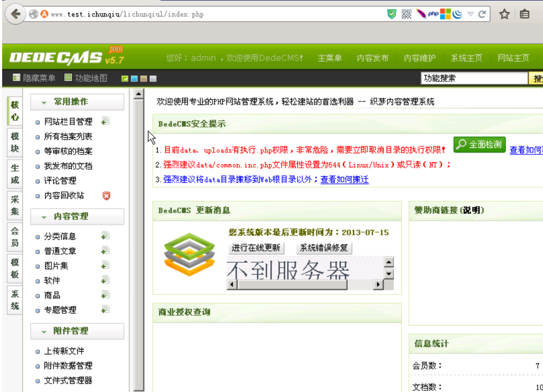Click the 功能搜索 search field

click(x=474, y=78)
